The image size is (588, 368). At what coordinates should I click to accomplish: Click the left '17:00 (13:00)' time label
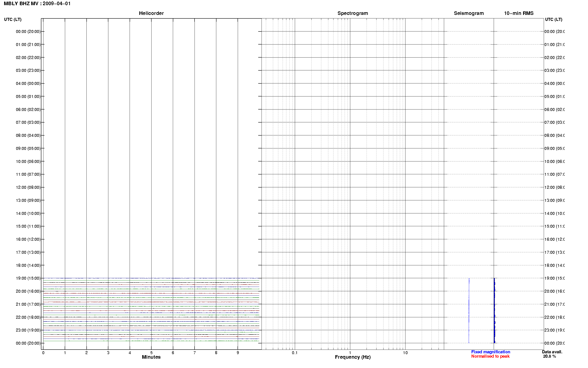coord(28,252)
